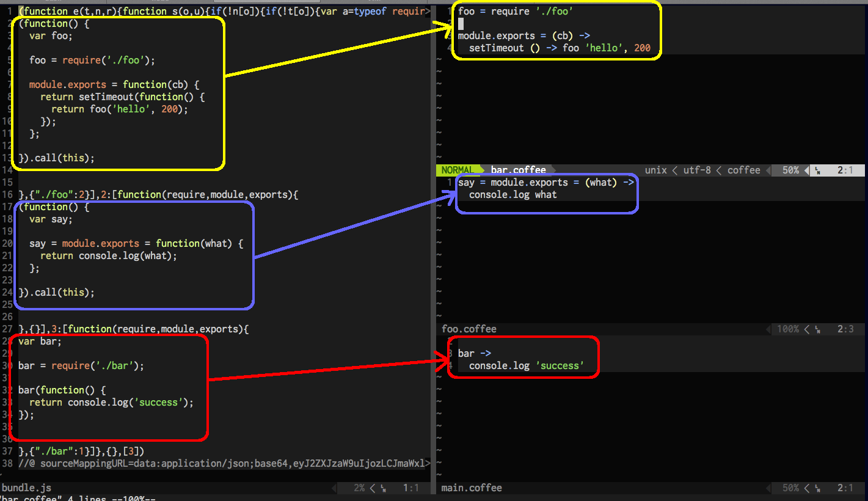
Task: Click line number 16 in bundle.js gutter
Action: 7,195
